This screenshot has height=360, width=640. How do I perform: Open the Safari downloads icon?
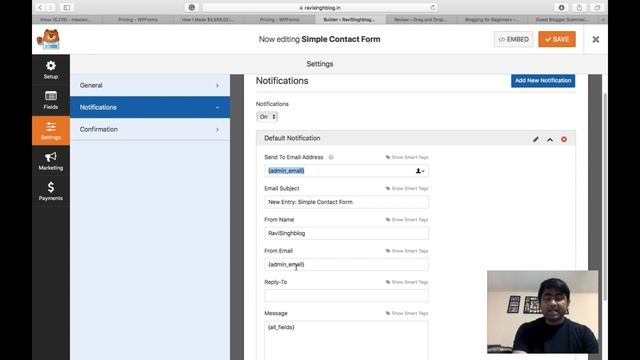pyautogui.click(x=561, y=7)
